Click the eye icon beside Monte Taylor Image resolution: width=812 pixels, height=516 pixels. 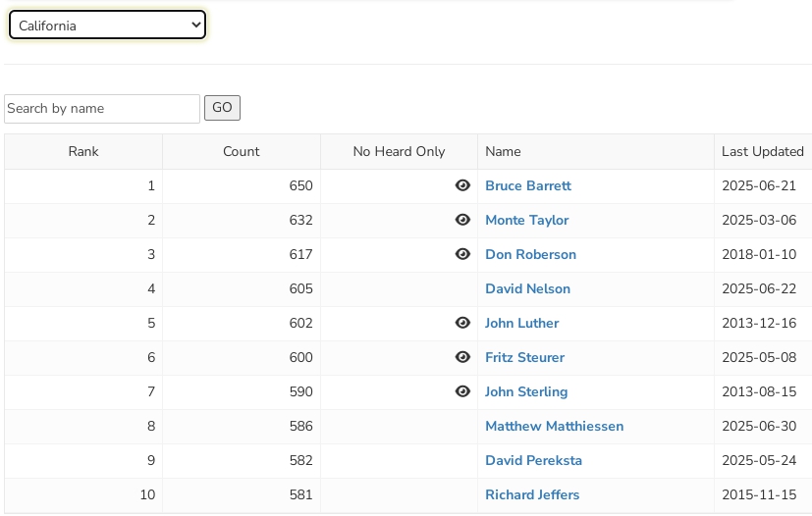click(462, 220)
